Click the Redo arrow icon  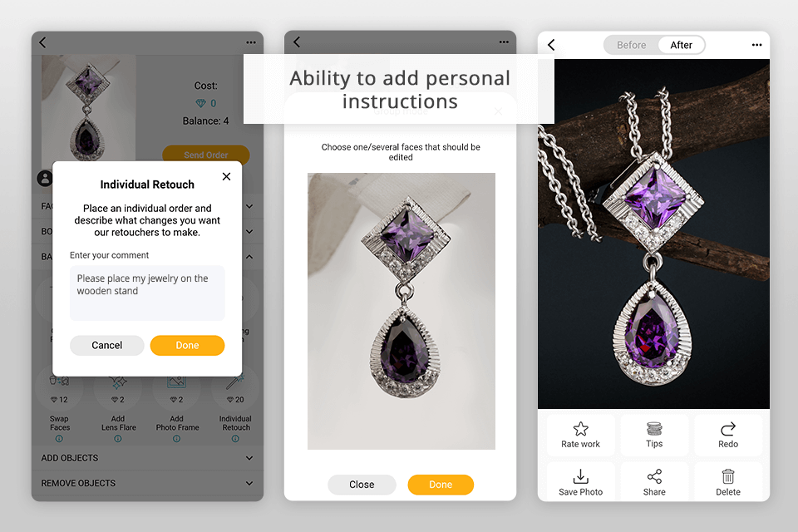click(x=728, y=429)
